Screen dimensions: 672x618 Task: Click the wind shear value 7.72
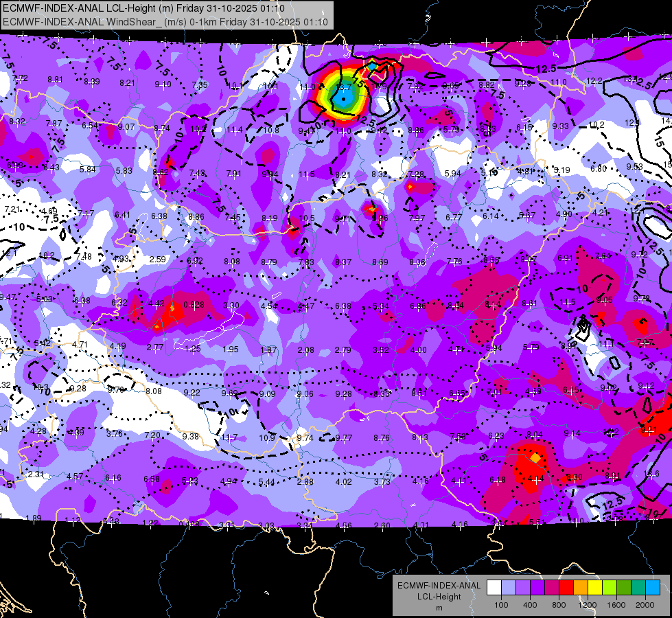coord(20,78)
